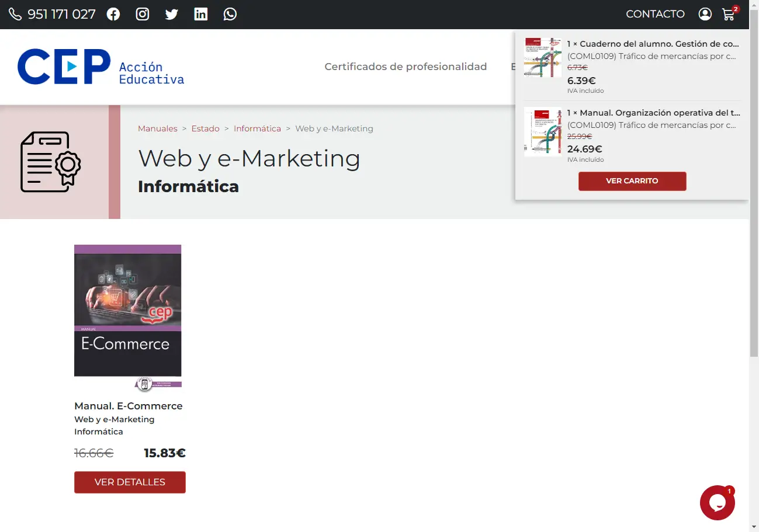Go to Estado breadcrumb link
This screenshot has width=759, height=532.
(x=206, y=128)
